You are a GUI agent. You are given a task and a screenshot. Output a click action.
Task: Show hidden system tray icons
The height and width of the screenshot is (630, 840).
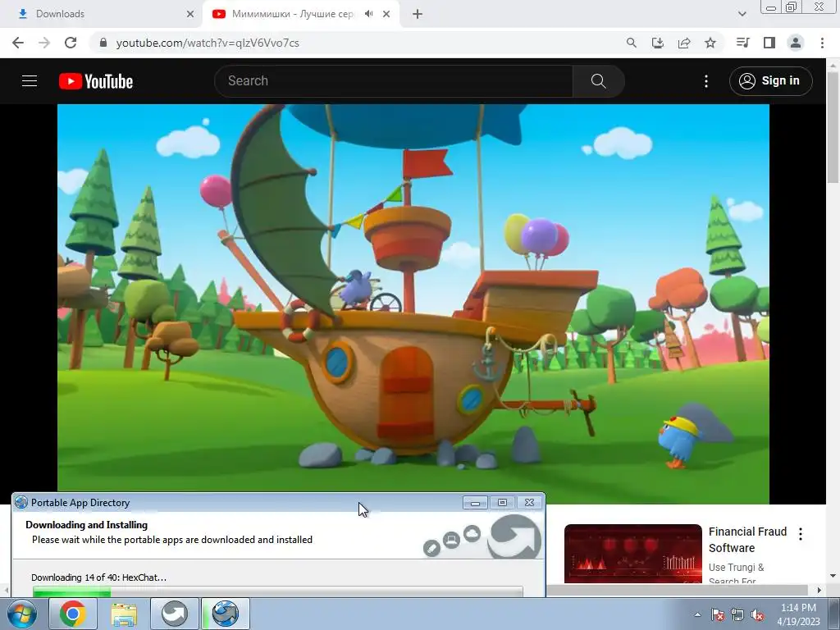click(697, 614)
